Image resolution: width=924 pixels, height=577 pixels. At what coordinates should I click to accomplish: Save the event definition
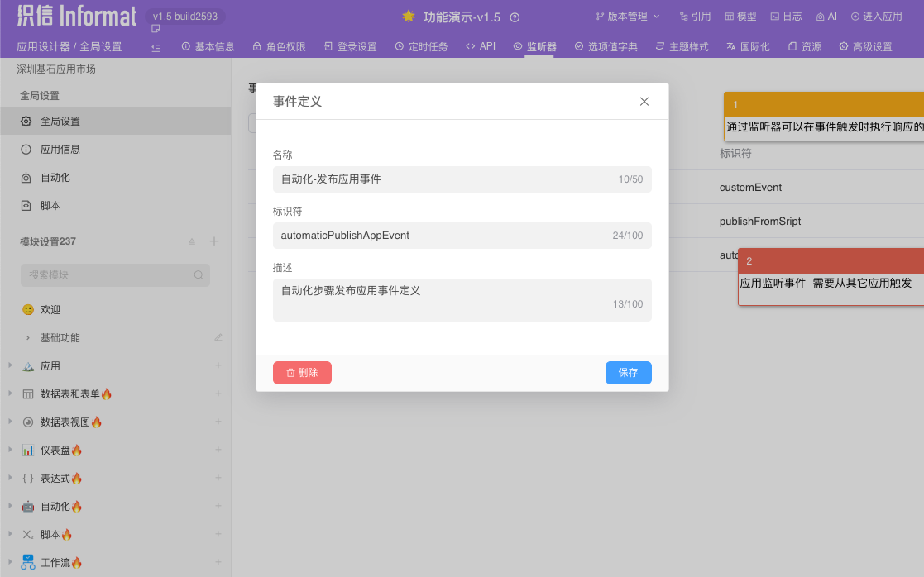tap(628, 373)
